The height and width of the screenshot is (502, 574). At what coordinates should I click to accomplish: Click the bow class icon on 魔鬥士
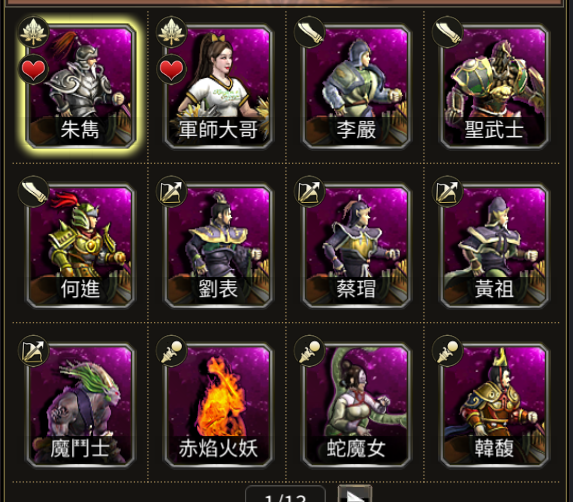coord(33,351)
